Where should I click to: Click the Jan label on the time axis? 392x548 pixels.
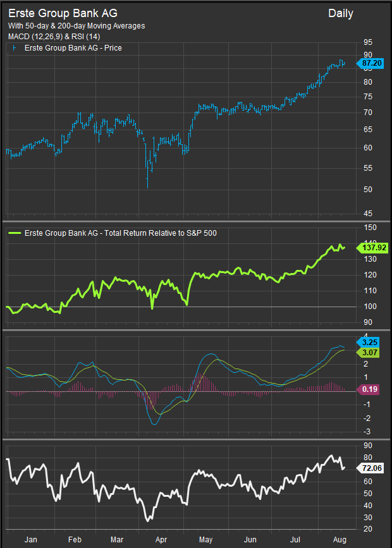[x=29, y=540]
